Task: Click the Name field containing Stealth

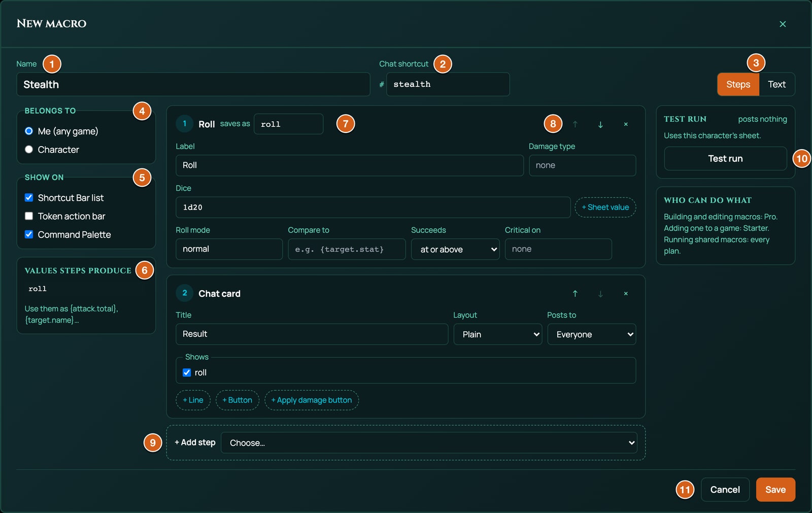Action: tap(193, 84)
